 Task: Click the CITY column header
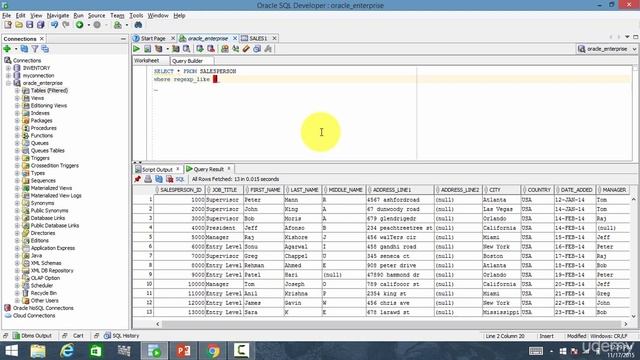point(501,190)
